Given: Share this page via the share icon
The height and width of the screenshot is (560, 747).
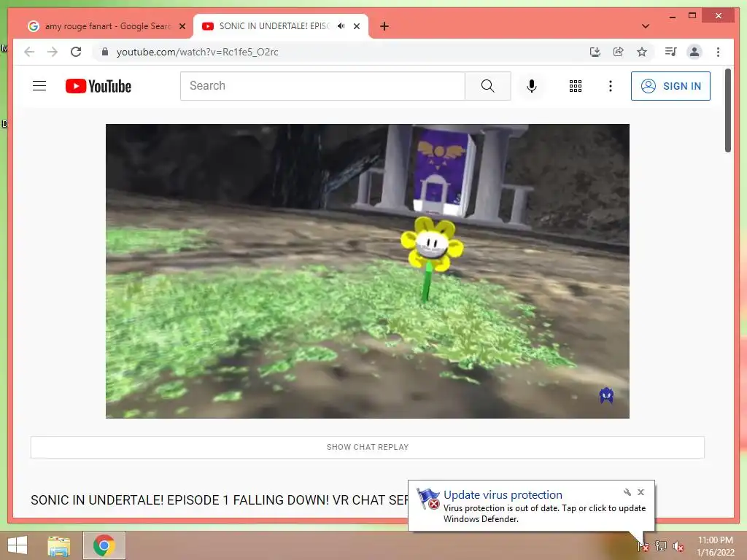Looking at the screenshot, I should [619, 52].
